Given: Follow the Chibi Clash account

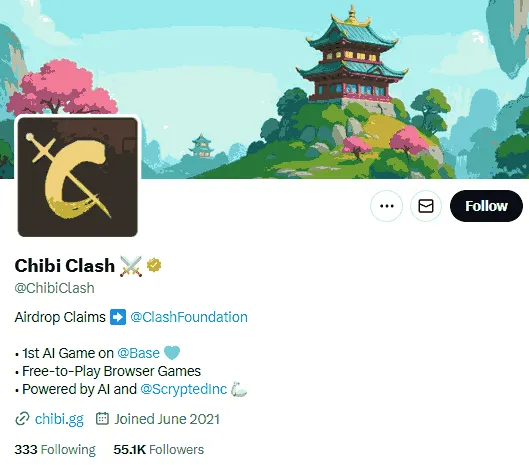Looking at the screenshot, I should tap(486, 206).
